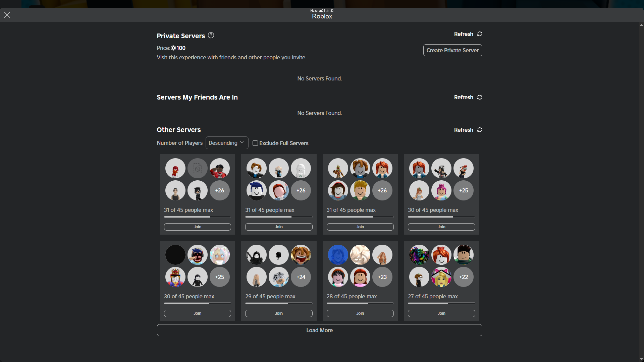This screenshot has width=644, height=362.
Task: Close the server list with the X icon
Action: tap(7, 15)
